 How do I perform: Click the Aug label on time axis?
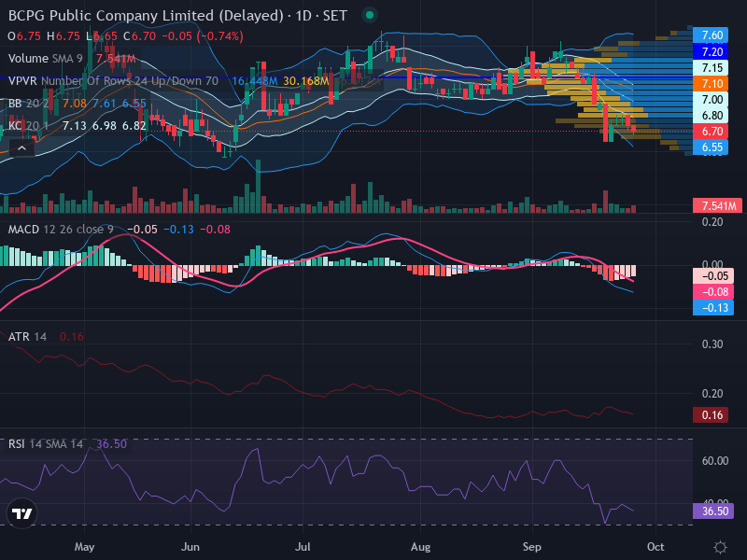(x=421, y=547)
